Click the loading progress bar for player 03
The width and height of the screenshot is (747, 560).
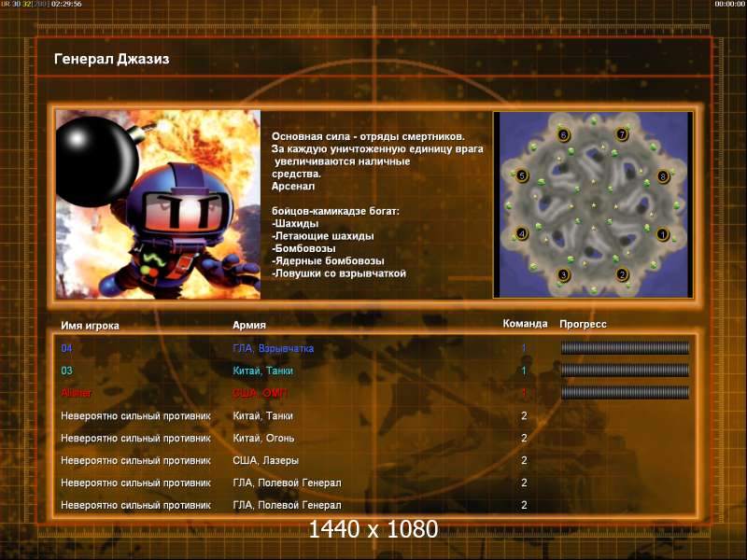[625, 371]
